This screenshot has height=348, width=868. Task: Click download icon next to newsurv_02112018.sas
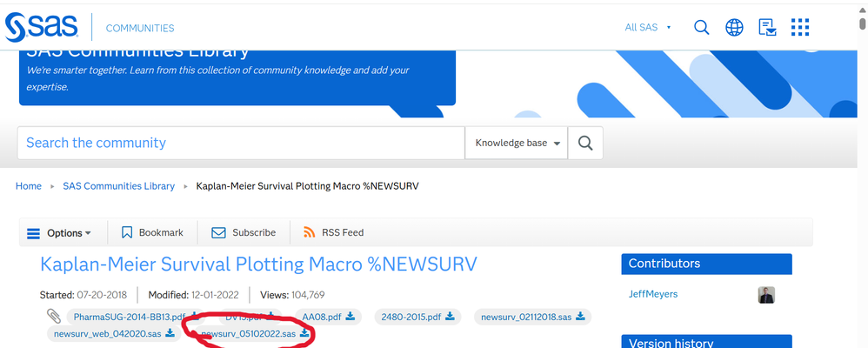pos(580,317)
